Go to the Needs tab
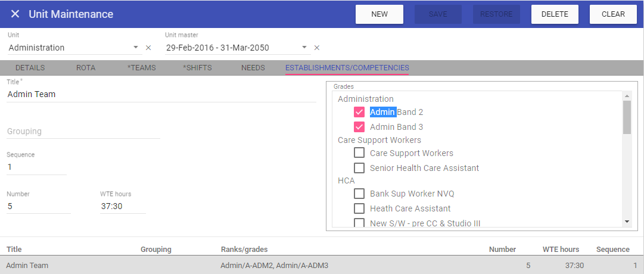The height and width of the screenshot is (274, 644). (253, 68)
